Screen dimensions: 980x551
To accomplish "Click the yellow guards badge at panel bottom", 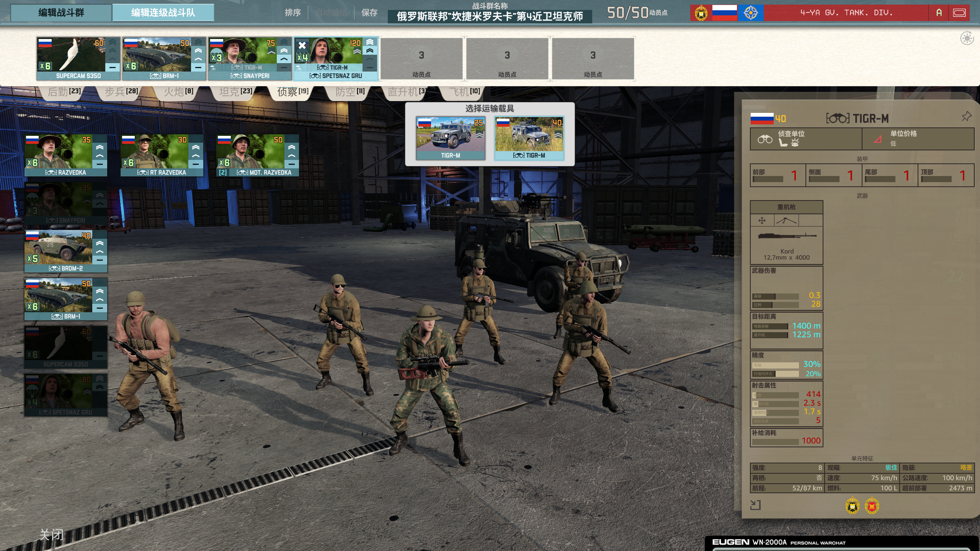I will [x=853, y=506].
